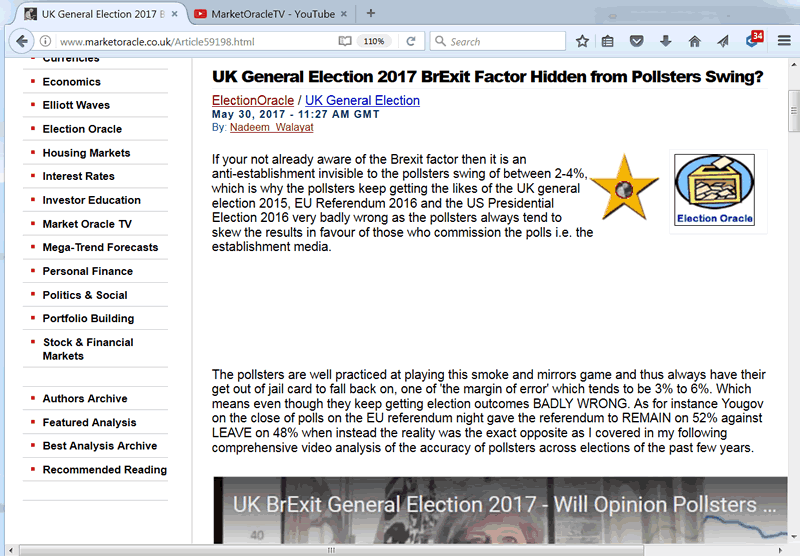Bookmark this page with star icon

click(x=582, y=41)
